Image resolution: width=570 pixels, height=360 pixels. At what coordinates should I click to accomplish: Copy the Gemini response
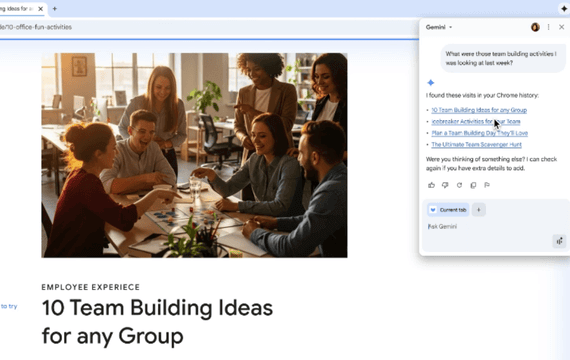(x=473, y=185)
